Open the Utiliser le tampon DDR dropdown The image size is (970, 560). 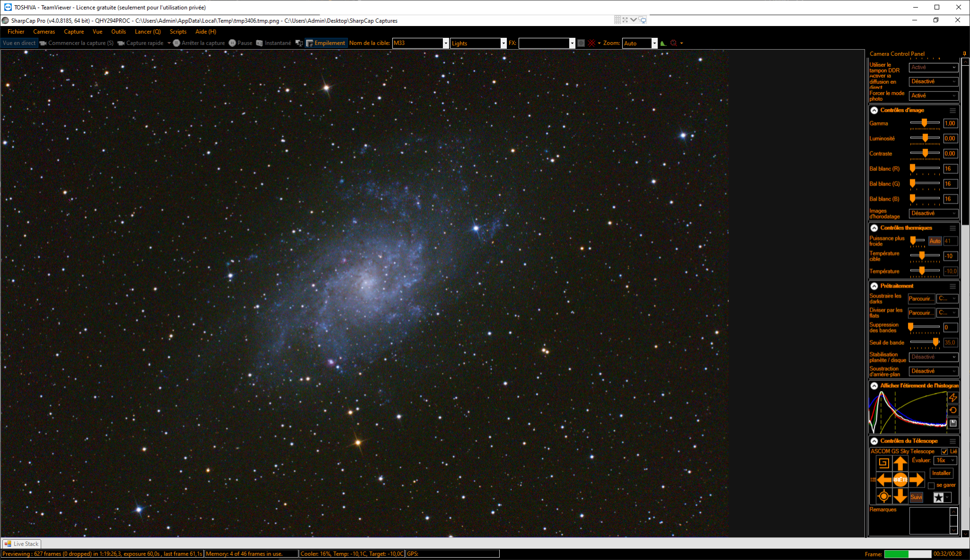coord(934,68)
